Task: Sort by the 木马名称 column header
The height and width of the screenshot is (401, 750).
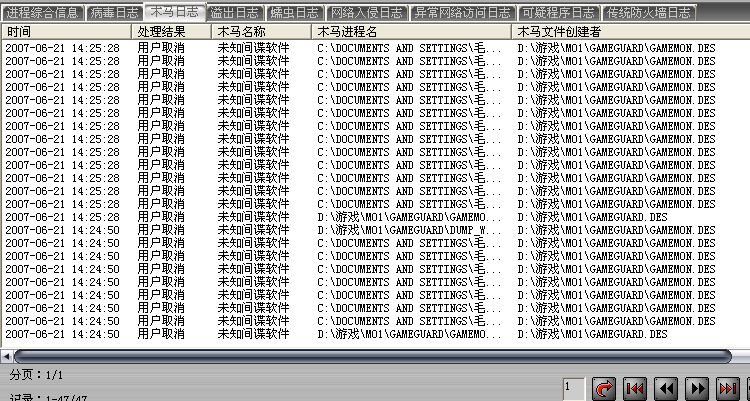Action: coord(261,32)
